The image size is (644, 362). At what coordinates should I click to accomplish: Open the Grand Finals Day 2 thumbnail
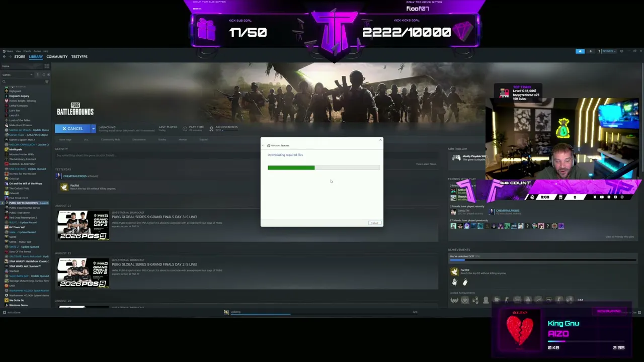pyautogui.click(x=83, y=273)
